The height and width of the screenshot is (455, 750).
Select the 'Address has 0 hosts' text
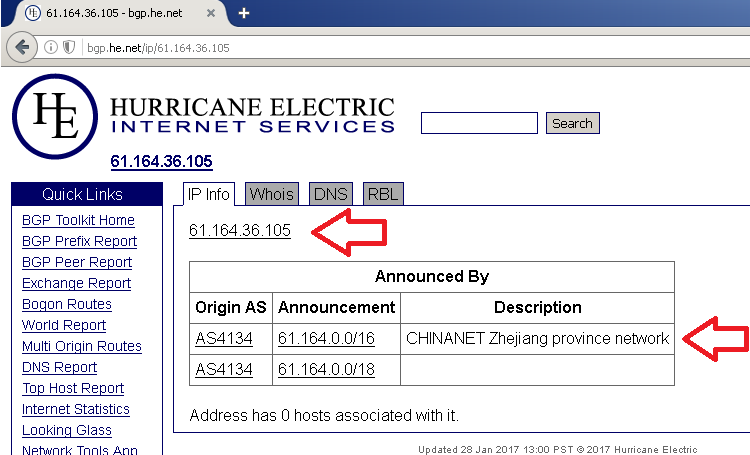(324, 415)
